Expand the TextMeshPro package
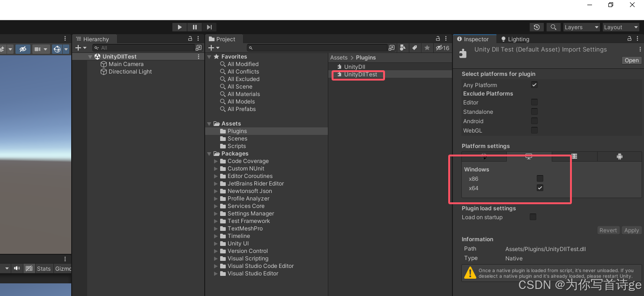 (216, 229)
